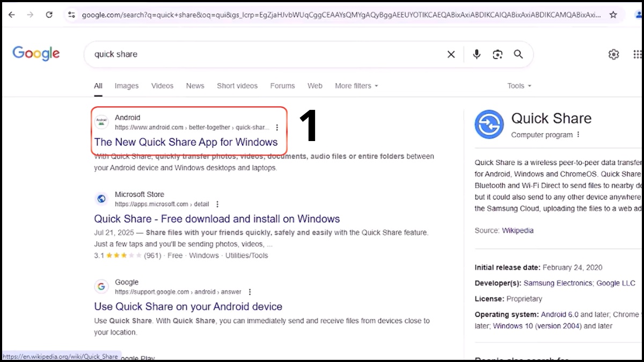Switch to the Forums tab
The height and width of the screenshot is (362, 644).
pyautogui.click(x=283, y=86)
